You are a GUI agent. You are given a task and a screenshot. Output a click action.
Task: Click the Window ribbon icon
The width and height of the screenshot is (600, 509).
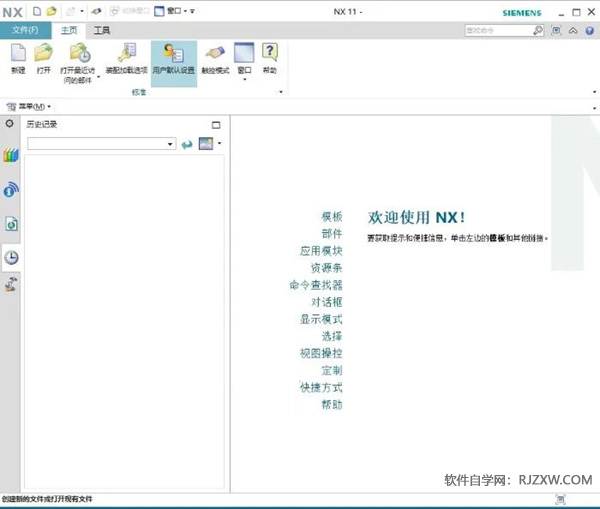click(244, 53)
